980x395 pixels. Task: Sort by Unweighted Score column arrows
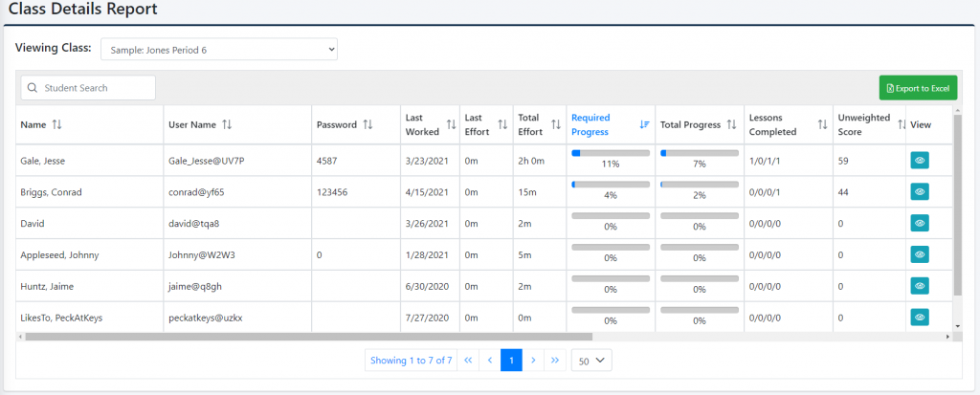click(x=902, y=124)
